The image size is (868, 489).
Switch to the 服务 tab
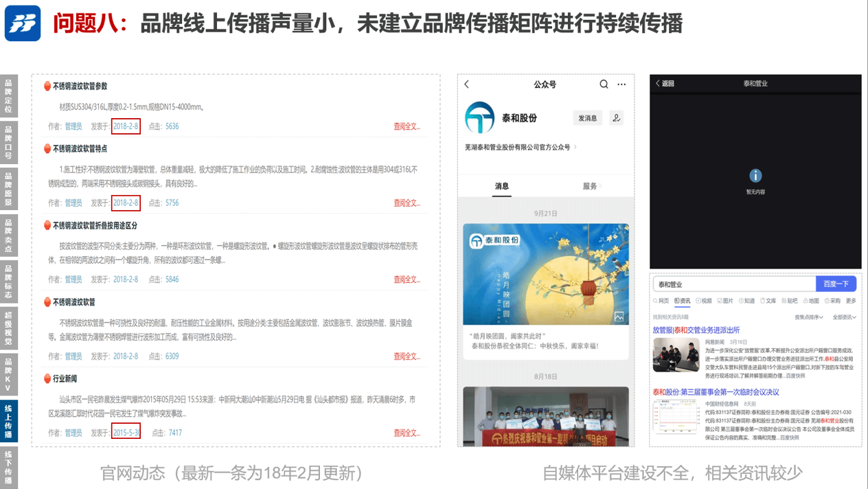[590, 186]
